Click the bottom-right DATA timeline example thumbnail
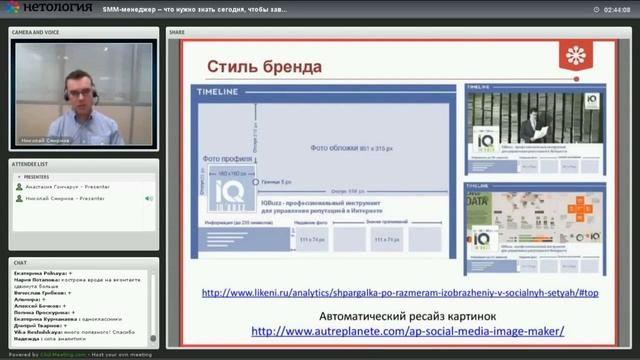The image size is (640, 360). coord(535,229)
